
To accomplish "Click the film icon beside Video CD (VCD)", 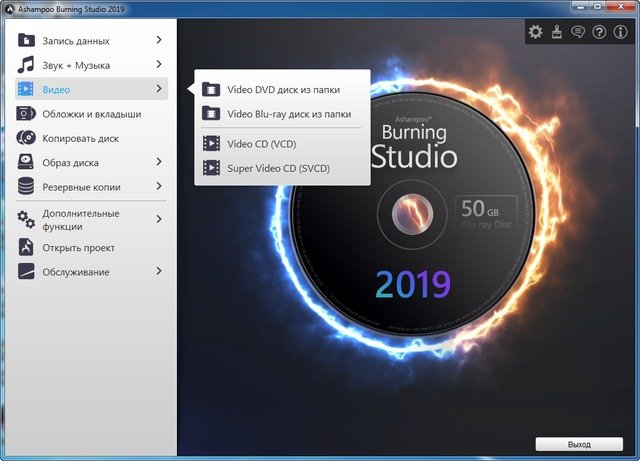I will point(211,143).
